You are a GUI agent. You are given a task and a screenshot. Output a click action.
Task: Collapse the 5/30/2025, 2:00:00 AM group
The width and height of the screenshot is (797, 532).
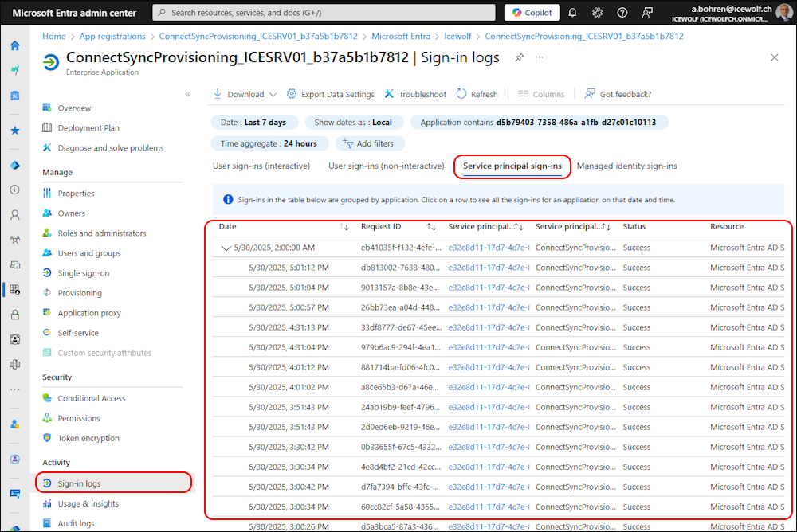tap(226, 248)
